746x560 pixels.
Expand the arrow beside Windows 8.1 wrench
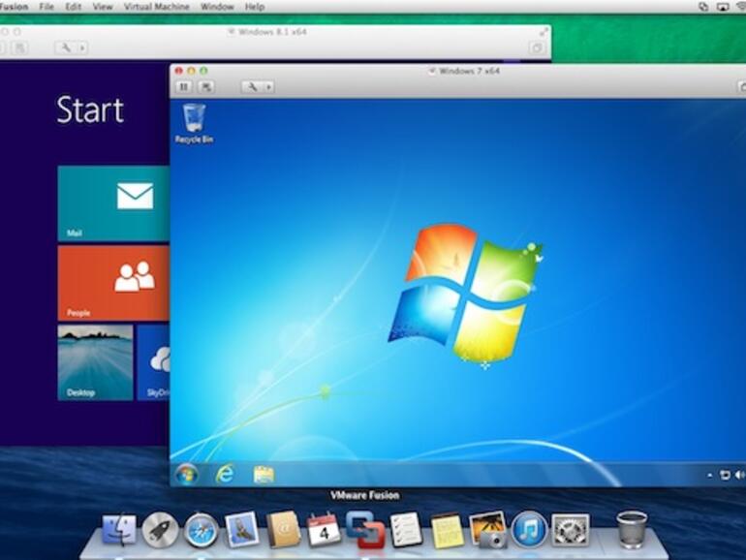82,47
